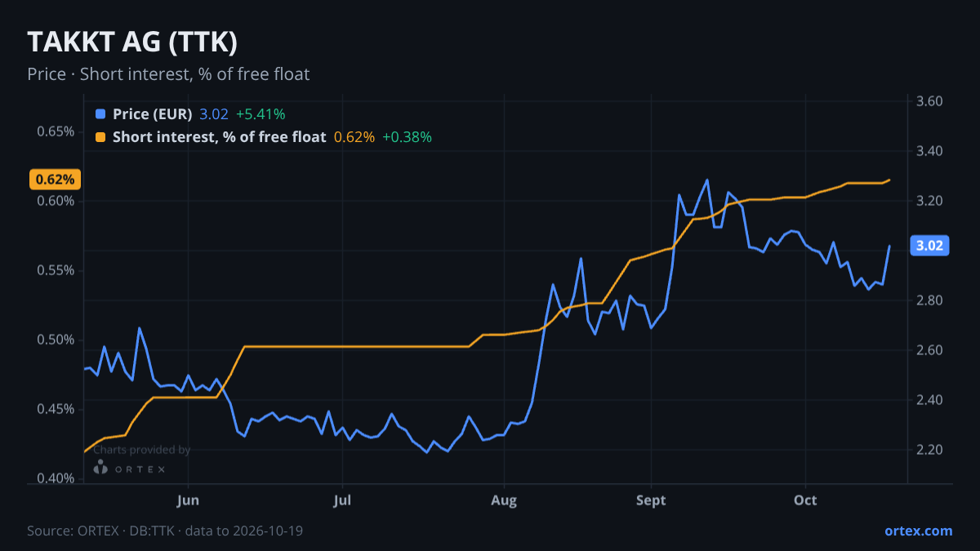Click the 0.40% left axis label

click(56, 478)
